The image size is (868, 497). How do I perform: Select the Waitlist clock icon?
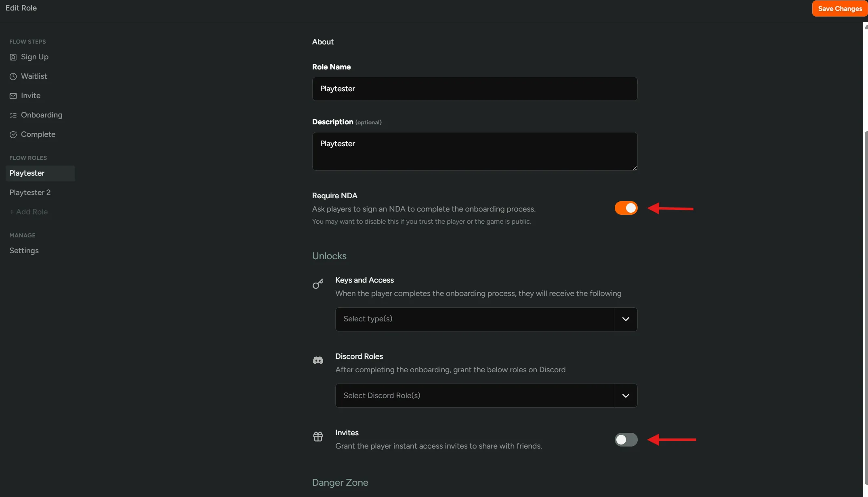pyautogui.click(x=13, y=76)
